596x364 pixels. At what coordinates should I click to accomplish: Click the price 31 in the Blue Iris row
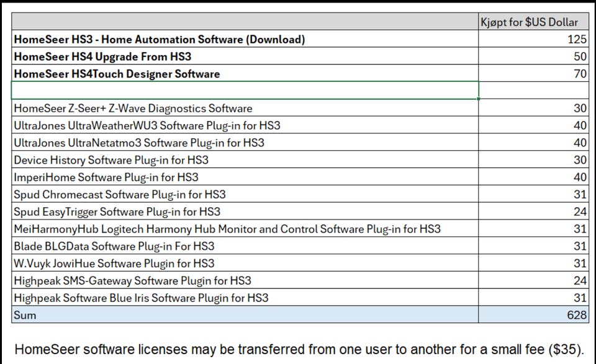tap(533, 298)
